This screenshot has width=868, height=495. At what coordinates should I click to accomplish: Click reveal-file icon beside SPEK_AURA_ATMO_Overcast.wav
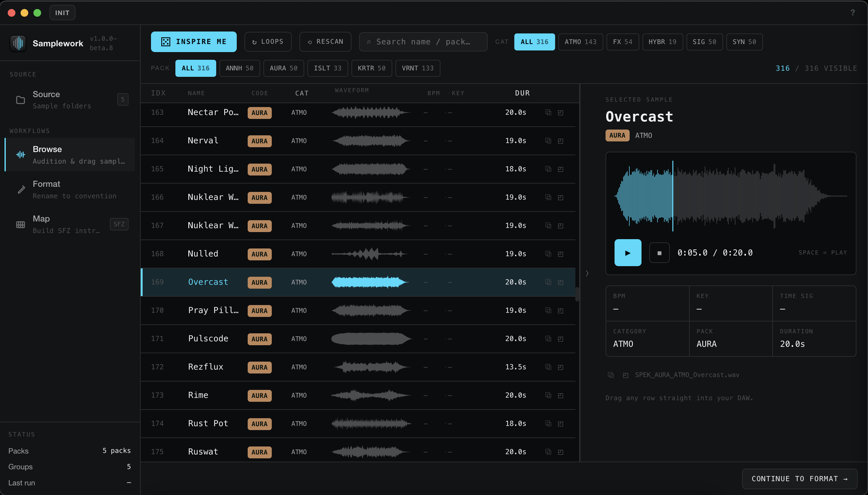point(625,375)
